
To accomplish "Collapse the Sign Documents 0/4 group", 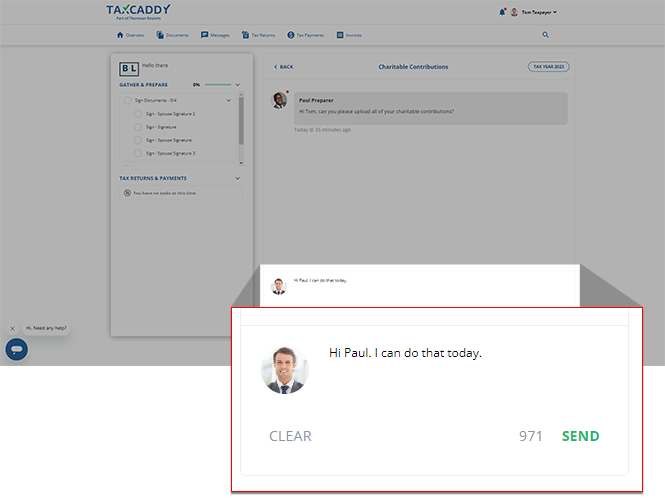I will point(229,100).
